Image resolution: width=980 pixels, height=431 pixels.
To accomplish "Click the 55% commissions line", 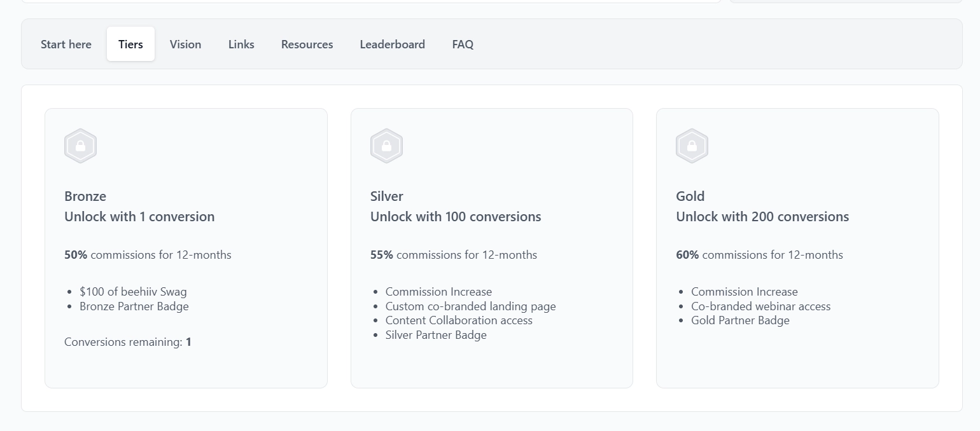I will tap(454, 255).
